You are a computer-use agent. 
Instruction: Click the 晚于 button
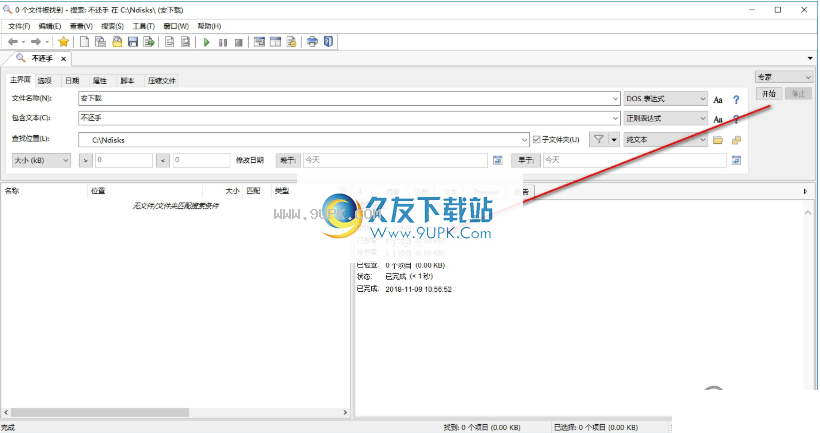click(x=288, y=160)
